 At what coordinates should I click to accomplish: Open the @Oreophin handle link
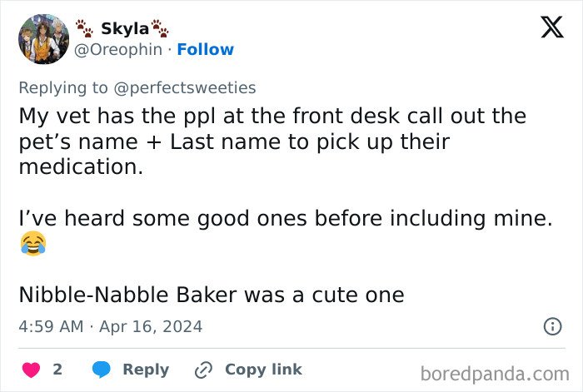[122, 50]
